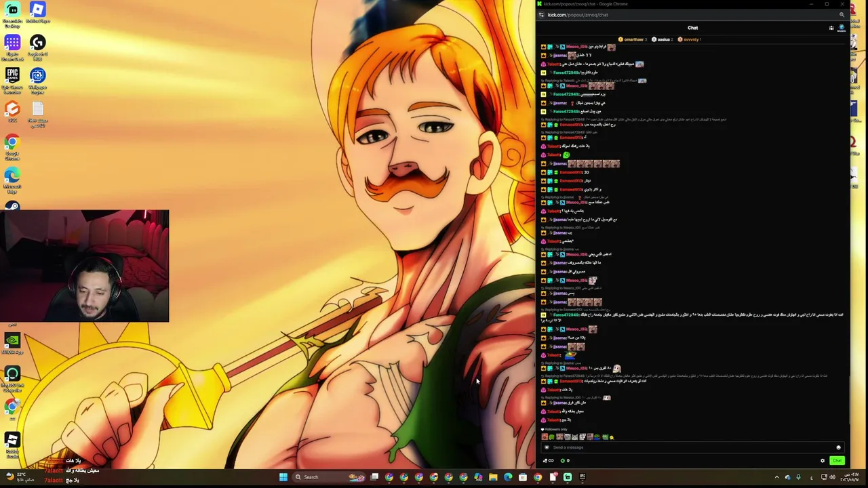Select the blank text document on the desktop
The image size is (868, 488).
tap(37, 113)
